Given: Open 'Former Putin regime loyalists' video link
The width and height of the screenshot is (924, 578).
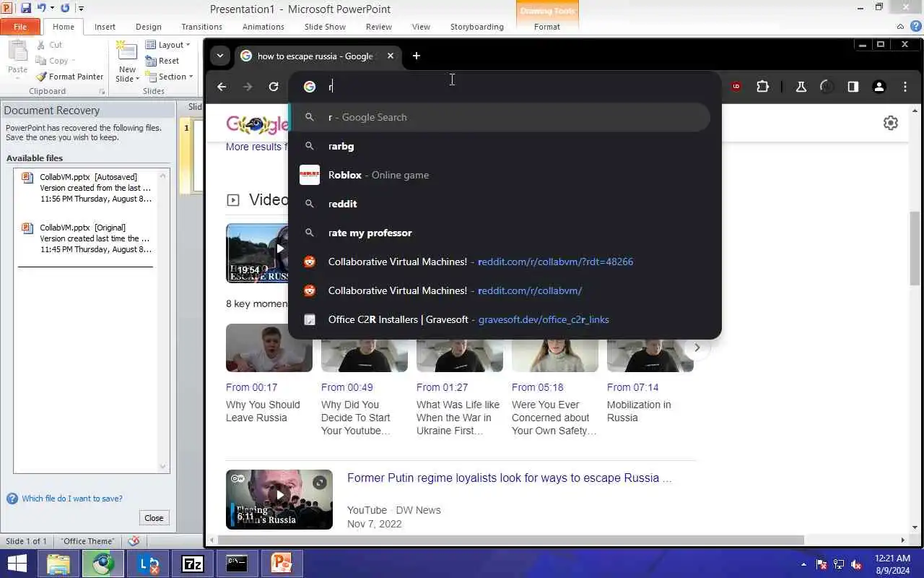Looking at the screenshot, I should pos(510,478).
